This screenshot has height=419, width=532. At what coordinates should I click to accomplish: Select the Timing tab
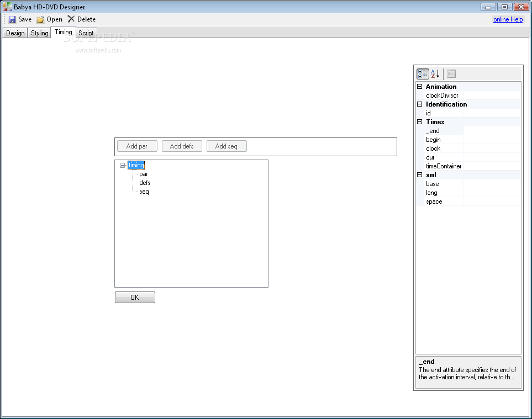[64, 32]
